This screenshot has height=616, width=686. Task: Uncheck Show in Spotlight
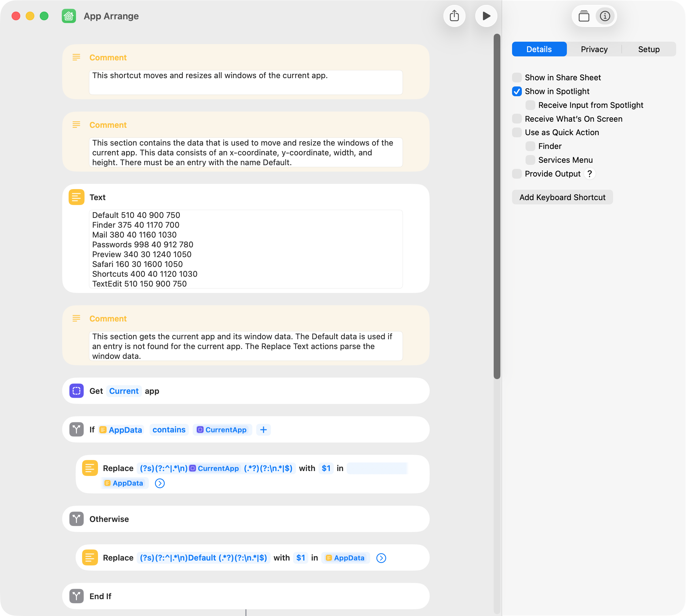(x=517, y=91)
